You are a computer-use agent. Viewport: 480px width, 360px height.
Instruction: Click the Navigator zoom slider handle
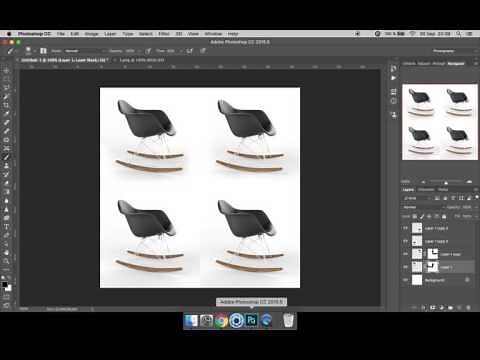[x=446, y=182]
